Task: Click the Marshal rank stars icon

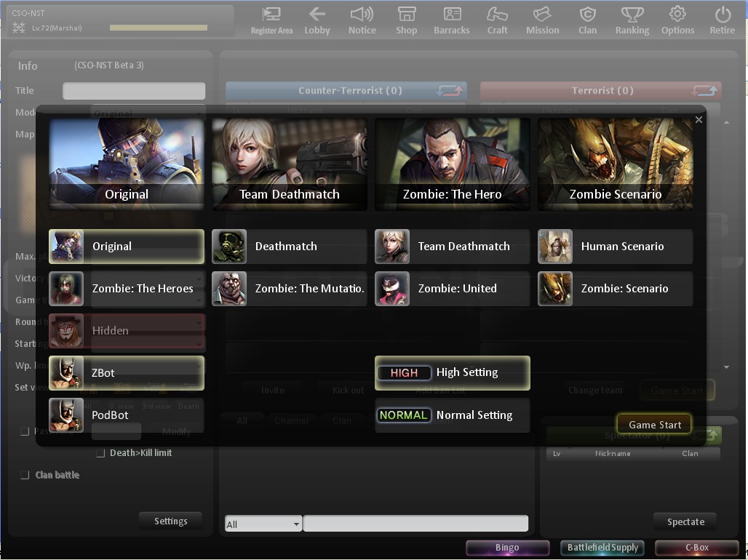Action: 19,28
